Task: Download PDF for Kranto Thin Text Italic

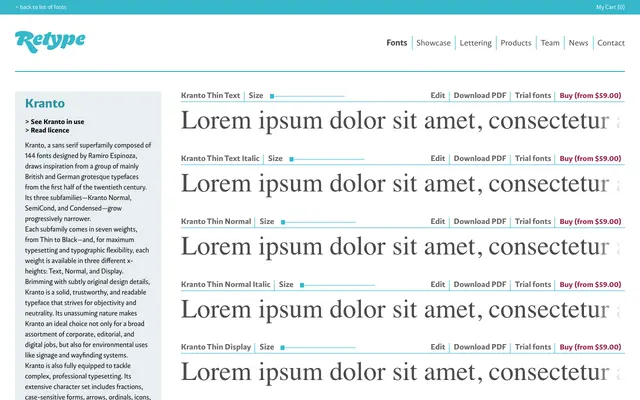Action: (x=480, y=158)
